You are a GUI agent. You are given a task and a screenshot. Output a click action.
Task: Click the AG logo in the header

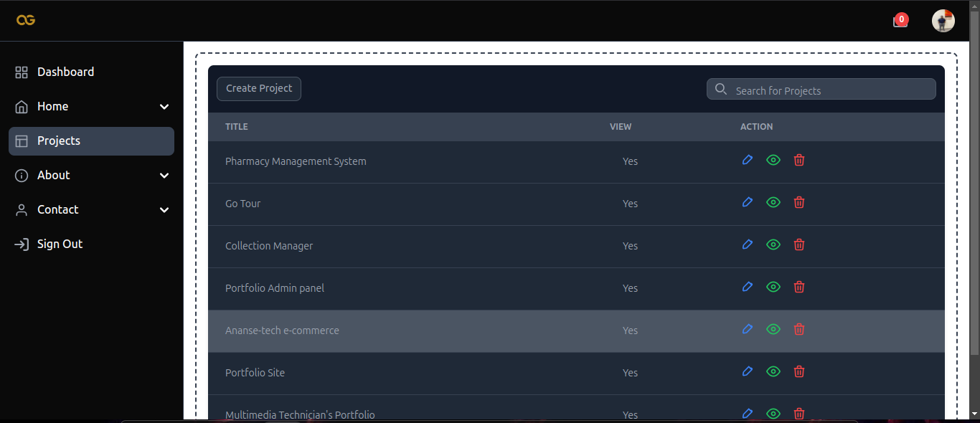click(26, 20)
